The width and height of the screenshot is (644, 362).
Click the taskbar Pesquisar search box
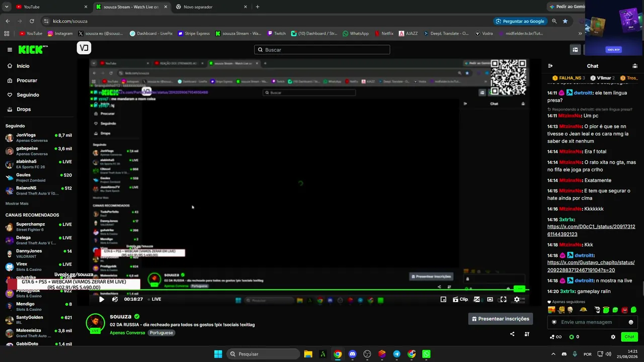coord(263,354)
